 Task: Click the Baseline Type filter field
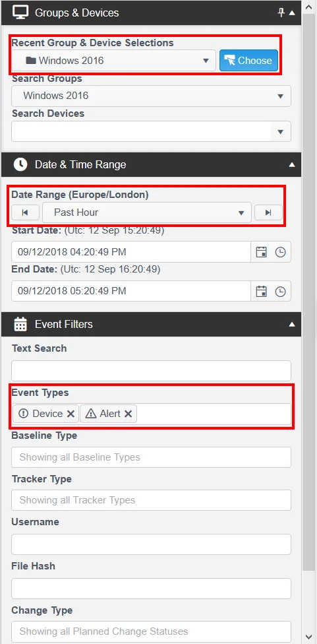[152, 457]
